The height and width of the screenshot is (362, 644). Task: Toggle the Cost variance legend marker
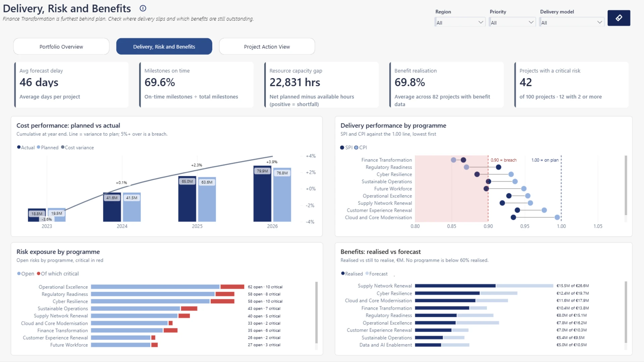coord(63,147)
